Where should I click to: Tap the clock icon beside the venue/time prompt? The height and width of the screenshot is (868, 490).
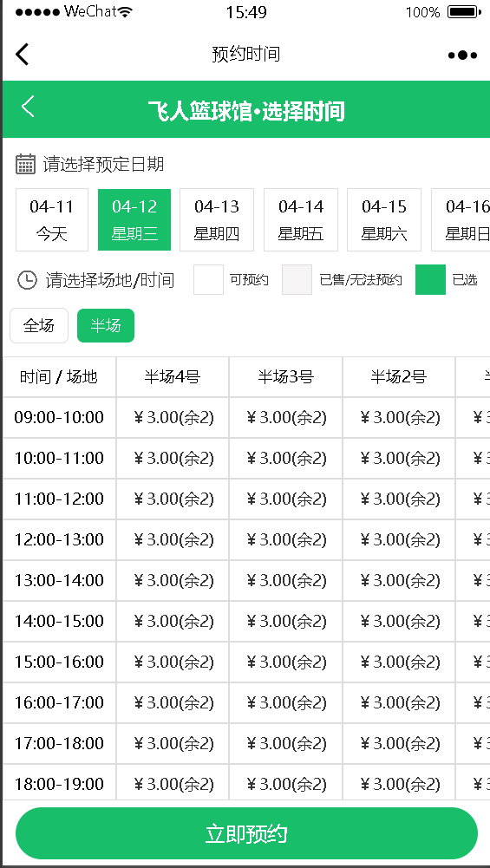tap(27, 280)
